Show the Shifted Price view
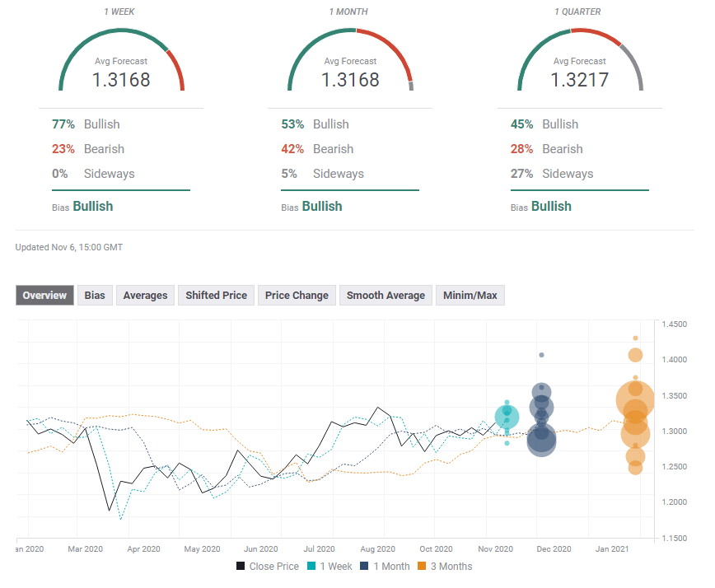The width and height of the screenshot is (715, 588). coord(216,296)
